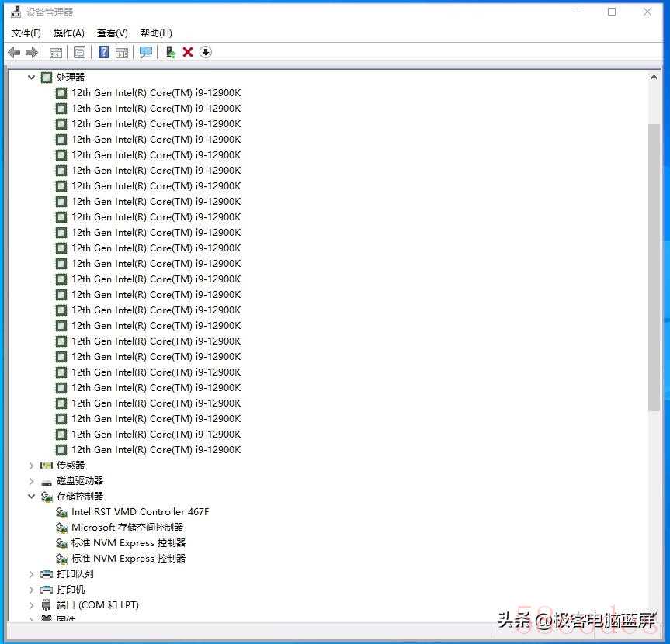
Task: Open the 帮助(H) menu
Action: coord(156,33)
